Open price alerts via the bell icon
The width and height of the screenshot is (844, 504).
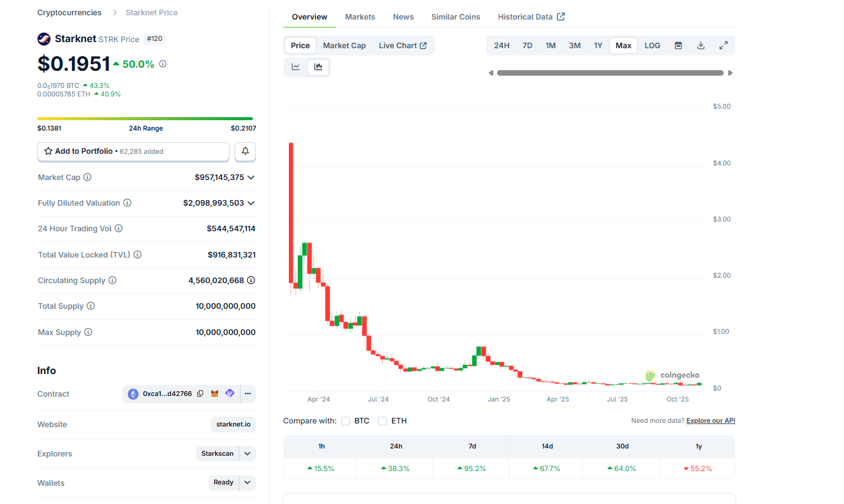click(x=245, y=151)
